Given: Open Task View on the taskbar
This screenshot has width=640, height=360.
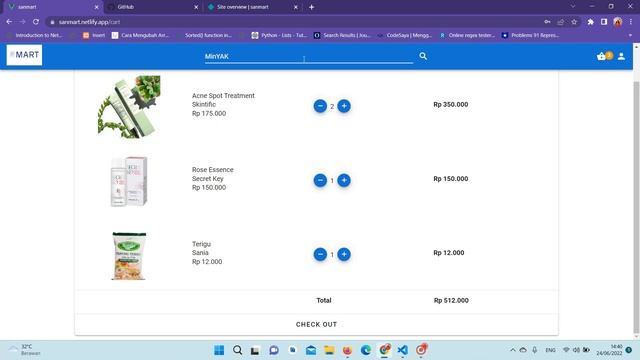Looking at the screenshot, I should (256, 350).
